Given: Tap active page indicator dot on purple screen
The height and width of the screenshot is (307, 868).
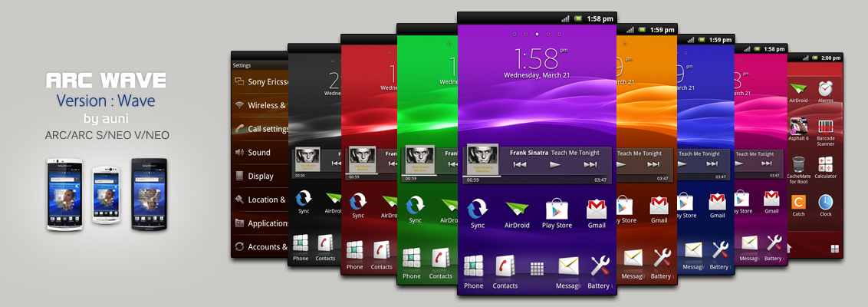Looking at the screenshot, I should point(537,34).
